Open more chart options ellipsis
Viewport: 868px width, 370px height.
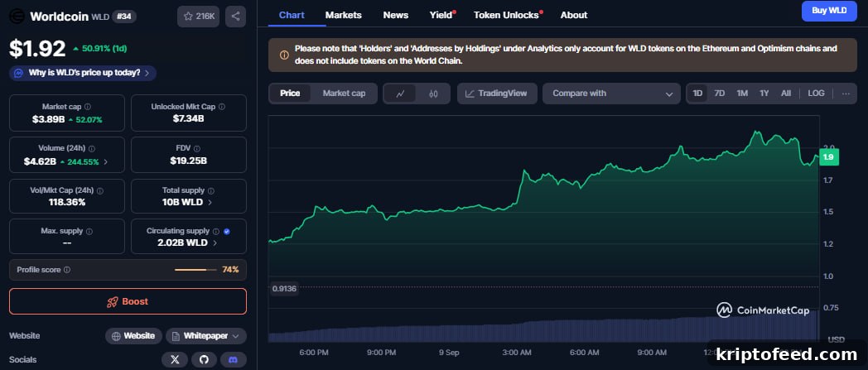click(846, 94)
